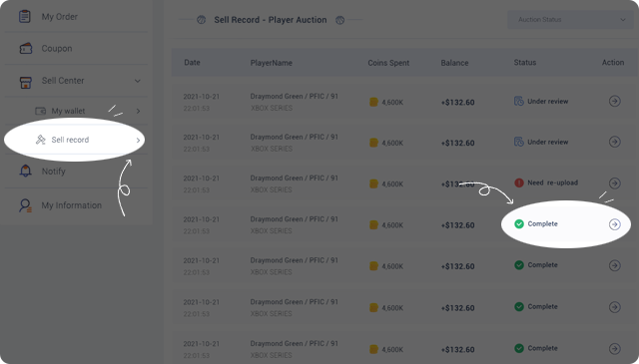
Task: Select the Sell record menu item
Action: (x=75, y=140)
